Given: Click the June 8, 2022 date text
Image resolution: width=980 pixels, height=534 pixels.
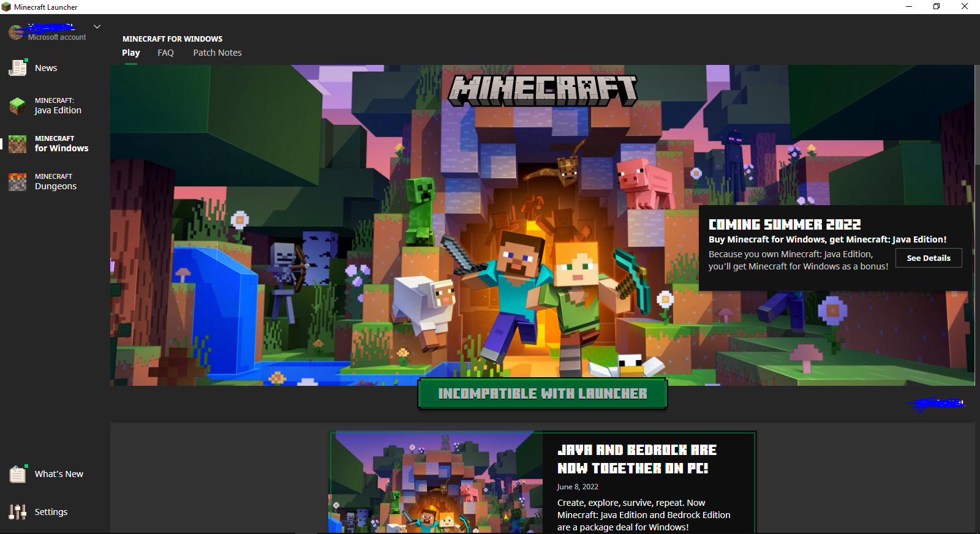Looking at the screenshot, I should (578, 487).
